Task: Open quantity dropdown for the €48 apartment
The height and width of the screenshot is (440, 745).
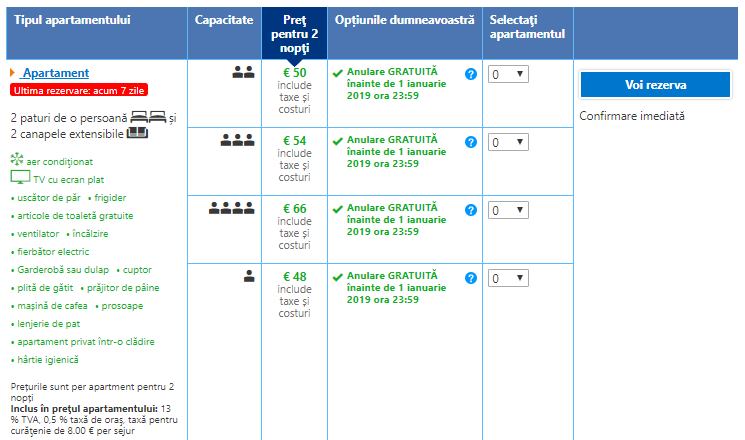Action: point(507,279)
